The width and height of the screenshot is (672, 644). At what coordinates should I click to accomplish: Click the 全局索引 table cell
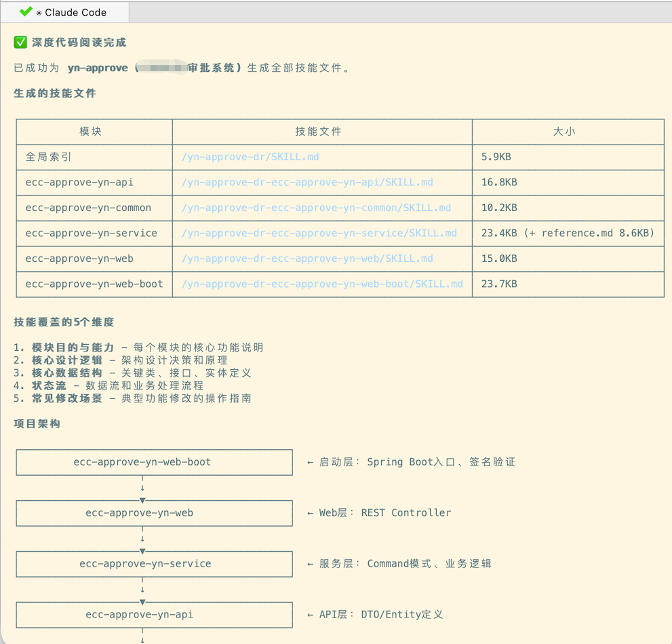tap(94, 157)
